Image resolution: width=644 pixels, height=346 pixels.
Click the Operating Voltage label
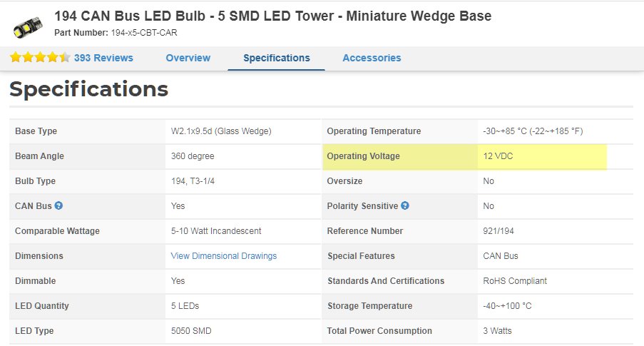[363, 156]
